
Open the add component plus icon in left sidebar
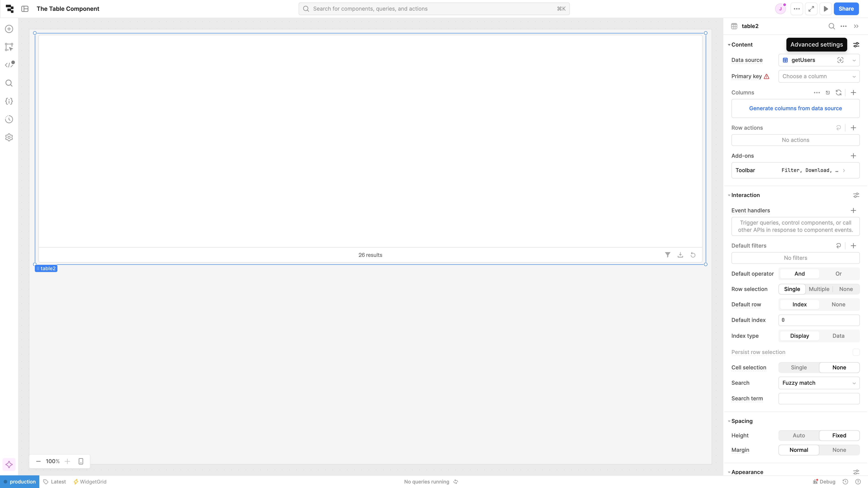(x=9, y=29)
